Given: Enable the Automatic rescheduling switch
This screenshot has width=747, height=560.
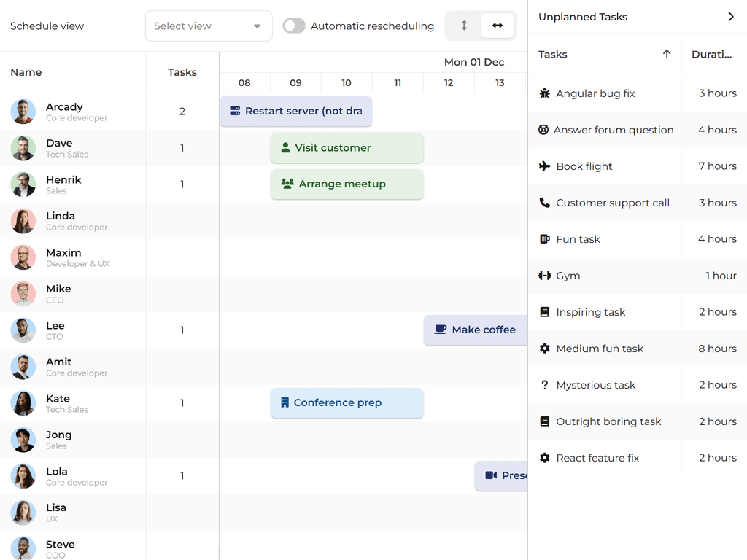Looking at the screenshot, I should 294,26.
